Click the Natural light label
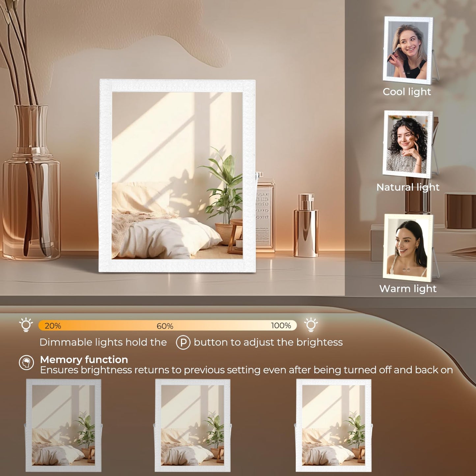Viewport: 476px width, 476px height. (408, 187)
